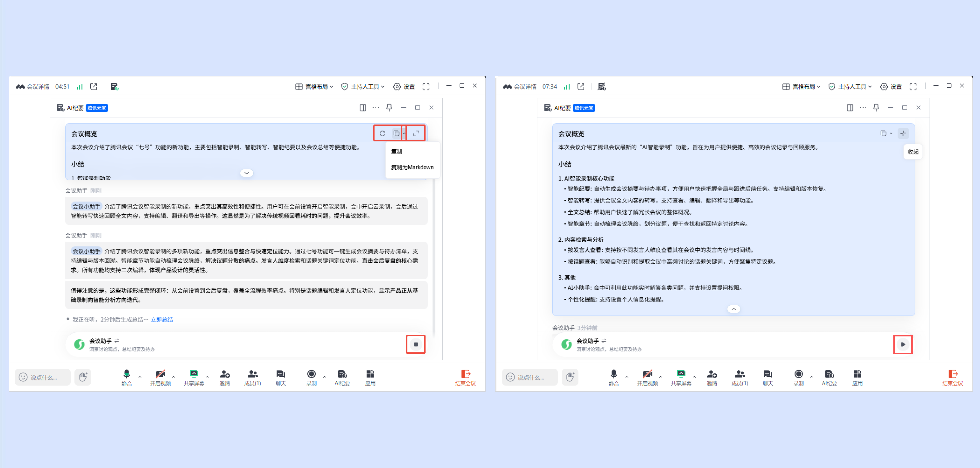
Task: Open the three-dot more menu in the left AI纪要 panel
Action: pos(376,108)
